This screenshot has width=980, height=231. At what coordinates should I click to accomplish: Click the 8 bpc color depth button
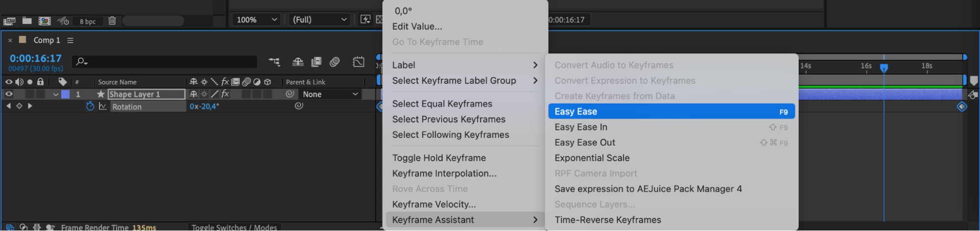click(88, 21)
